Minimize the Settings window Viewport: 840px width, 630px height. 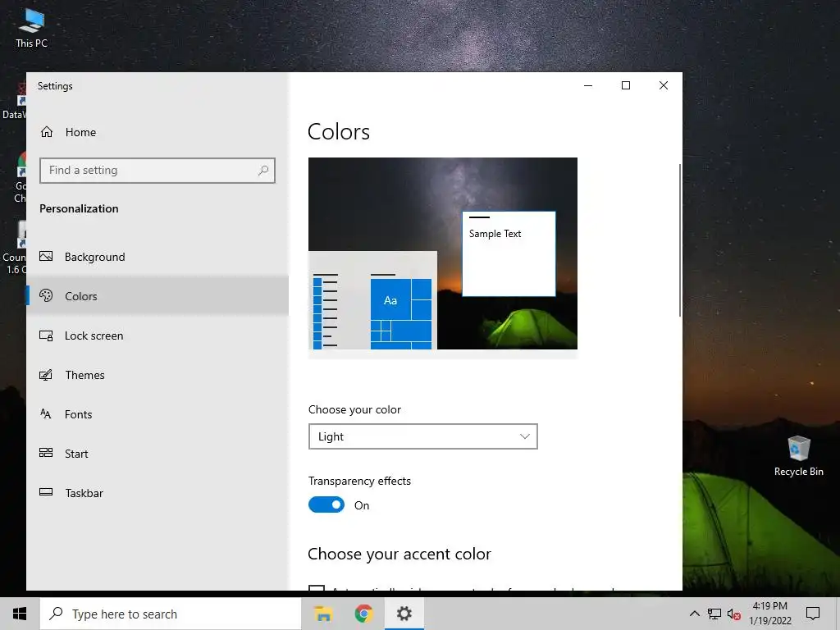click(587, 85)
